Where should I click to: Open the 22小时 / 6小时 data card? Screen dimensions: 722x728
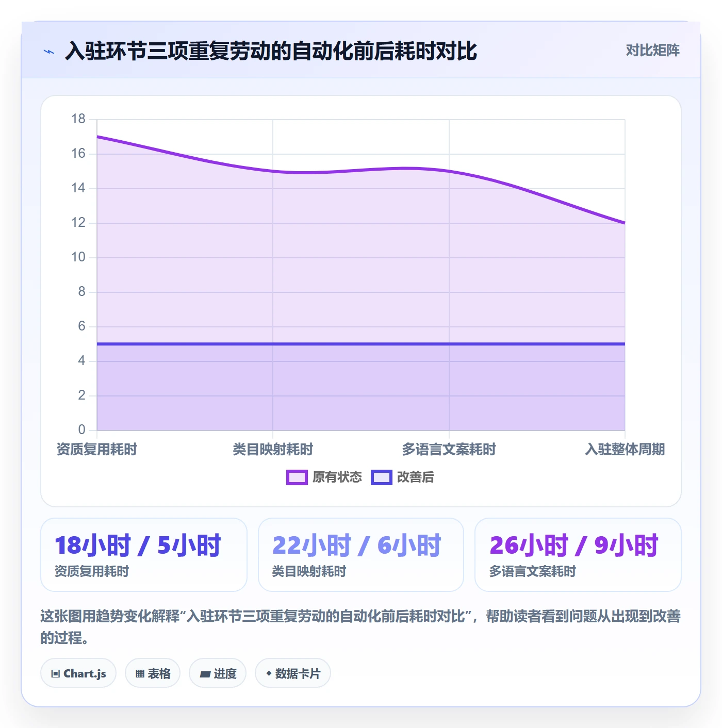point(361,555)
